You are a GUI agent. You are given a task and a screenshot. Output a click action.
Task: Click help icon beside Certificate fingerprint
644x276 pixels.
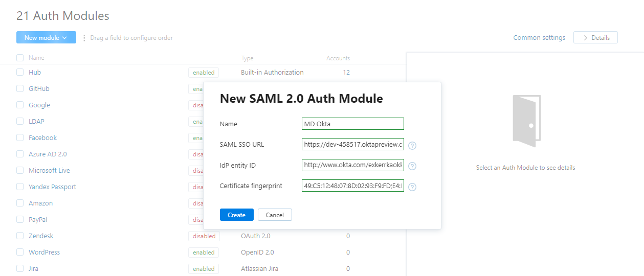coord(412,187)
